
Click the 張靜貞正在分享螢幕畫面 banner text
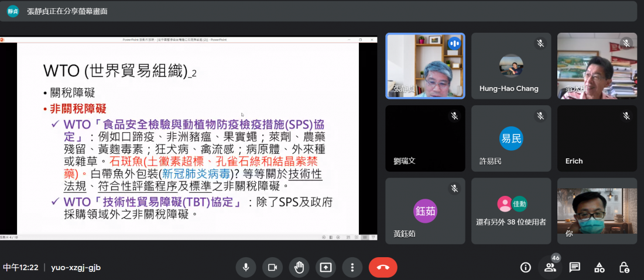click(67, 12)
